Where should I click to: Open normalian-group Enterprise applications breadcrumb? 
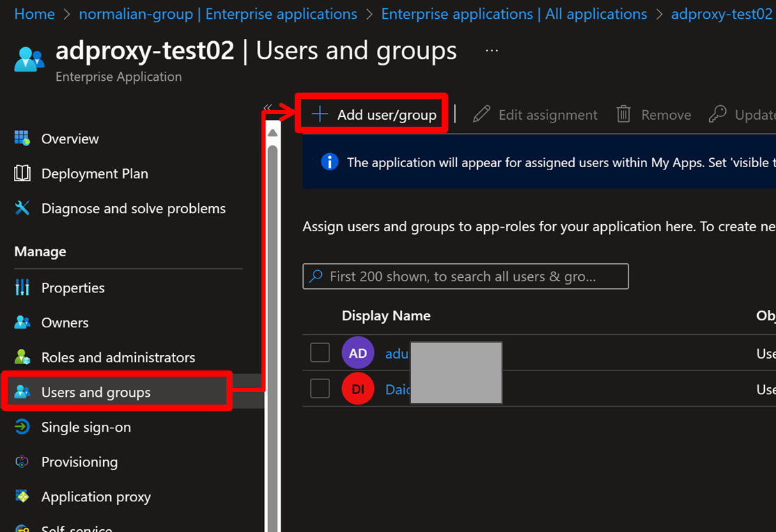click(x=218, y=14)
